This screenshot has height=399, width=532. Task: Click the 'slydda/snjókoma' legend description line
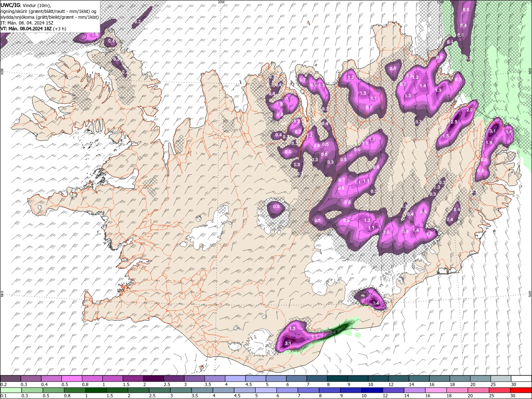(x=49, y=17)
